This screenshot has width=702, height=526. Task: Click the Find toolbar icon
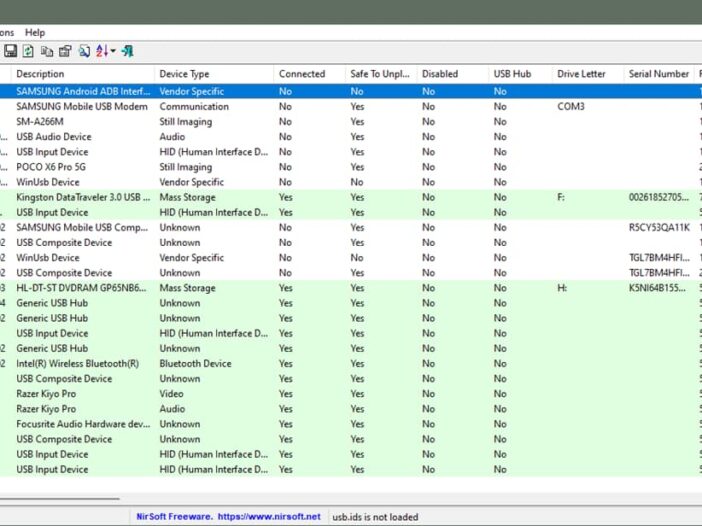click(x=84, y=51)
